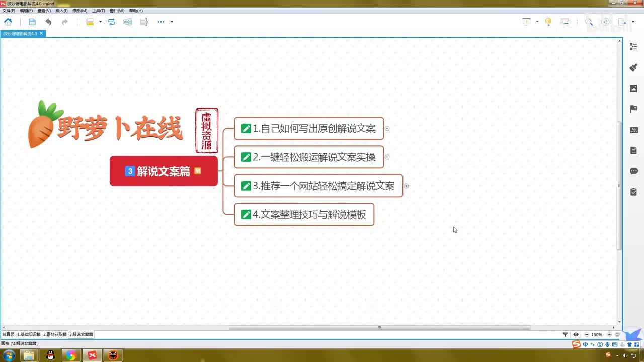Click actual size button next to zoom plus
Viewport: 644px width, 362px height.
617,334
